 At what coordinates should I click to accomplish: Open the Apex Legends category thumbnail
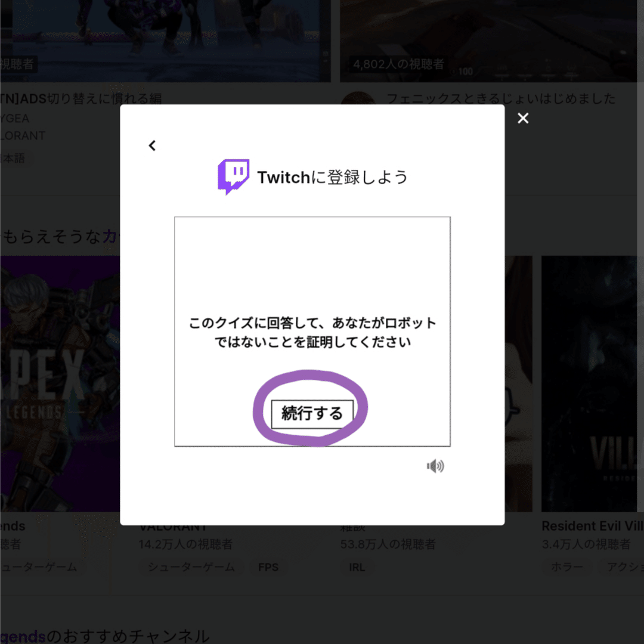click(60, 383)
